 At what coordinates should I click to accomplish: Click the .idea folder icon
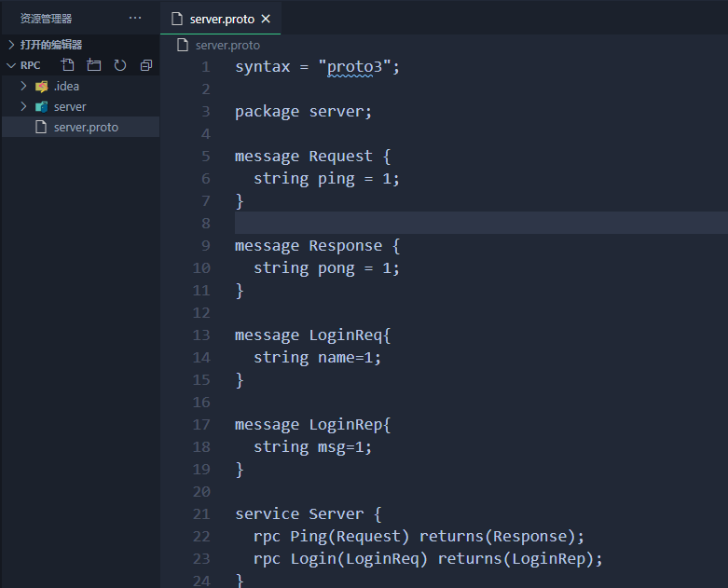pos(41,86)
